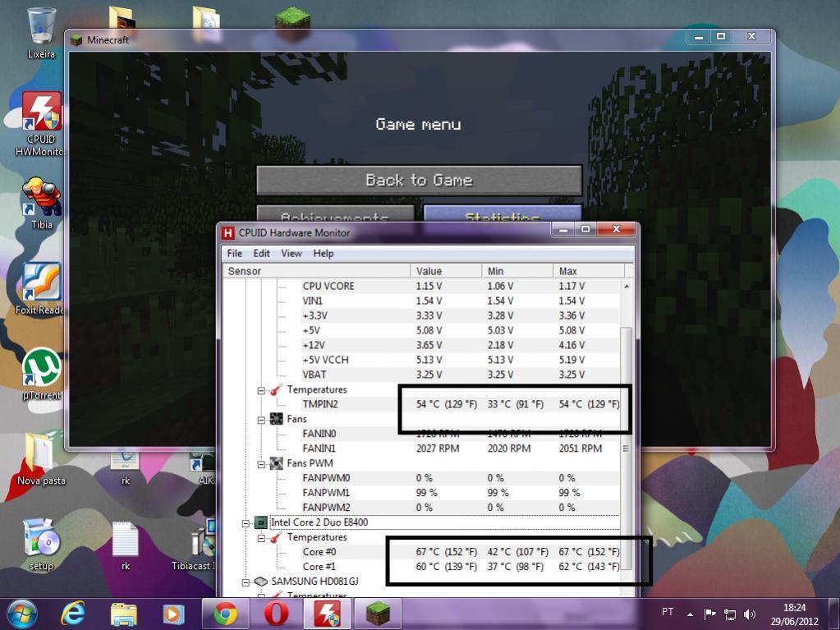Open the Windows Start menu orb

coord(22,614)
